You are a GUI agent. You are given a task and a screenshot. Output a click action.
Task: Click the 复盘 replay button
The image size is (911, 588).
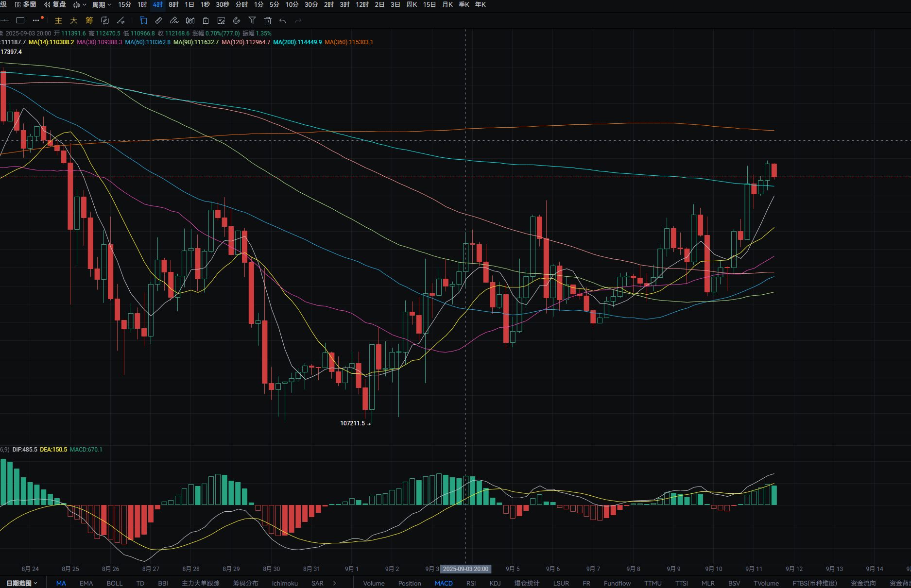click(x=55, y=5)
